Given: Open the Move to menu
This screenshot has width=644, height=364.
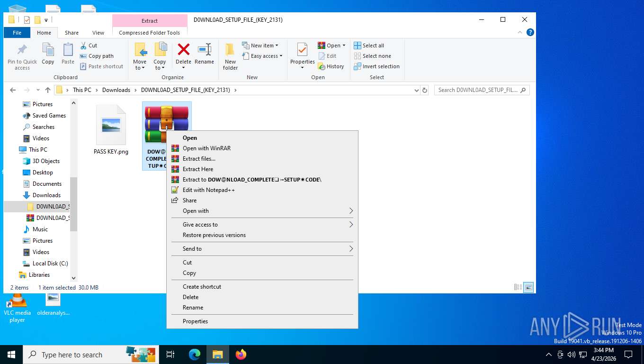Looking at the screenshot, I should click(140, 57).
